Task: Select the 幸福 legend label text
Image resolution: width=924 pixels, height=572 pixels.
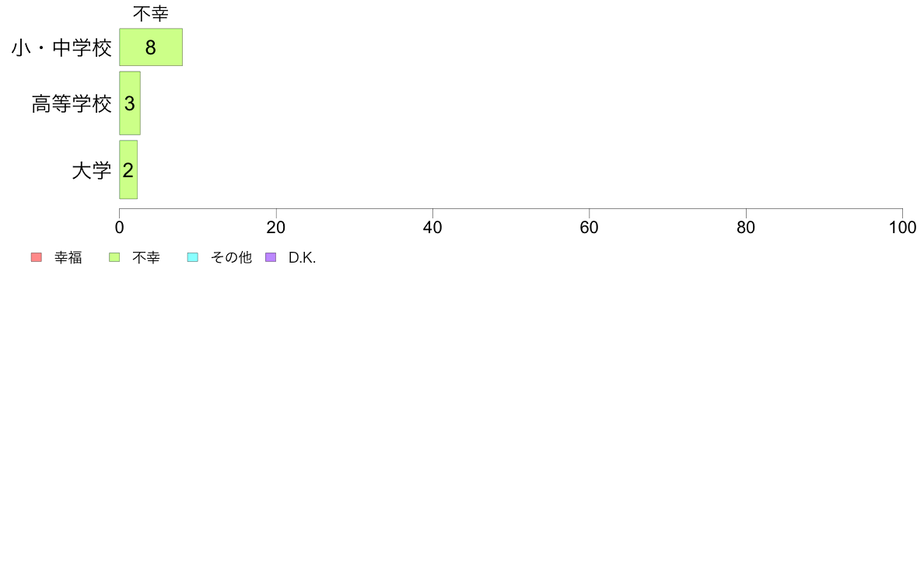Action: click(68, 258)
